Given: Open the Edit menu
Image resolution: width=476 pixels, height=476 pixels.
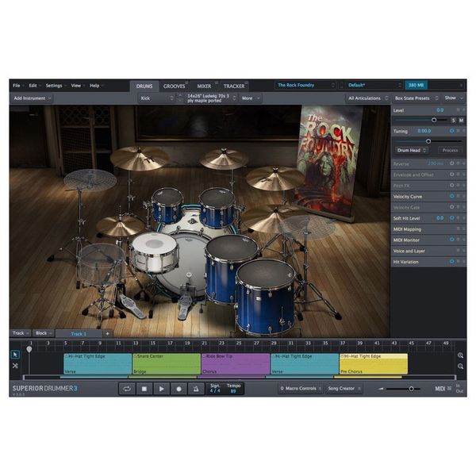Looking at the screenshot, I should click(x=34, y=86).
